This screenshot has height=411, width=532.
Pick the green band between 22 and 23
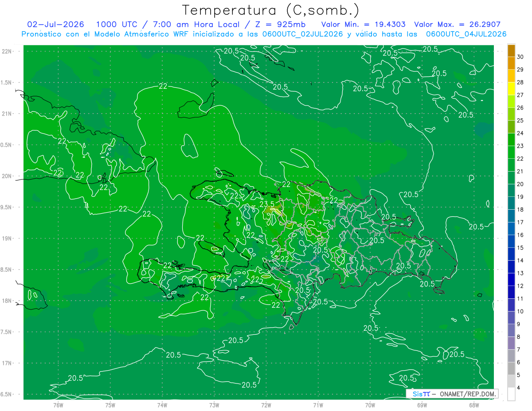(511, 152)
